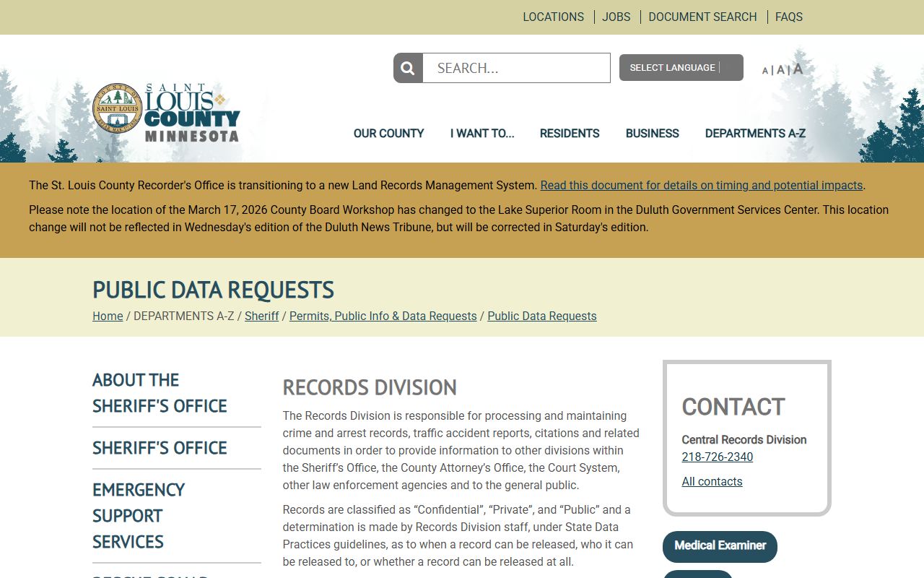The width and height of the screenshot is (924, 578).
Task: Open Public Data Requests breadcrumb link
Action: [x=542, y=316]
